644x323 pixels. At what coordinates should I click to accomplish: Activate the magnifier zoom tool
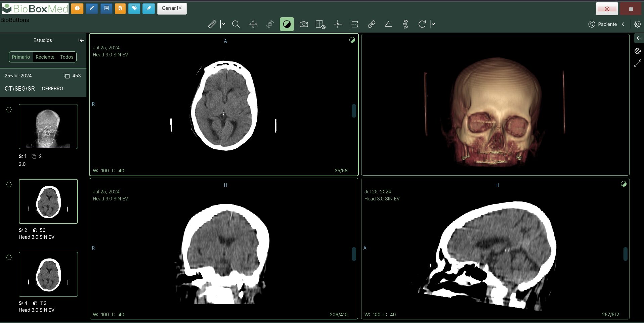click(236, 24)
